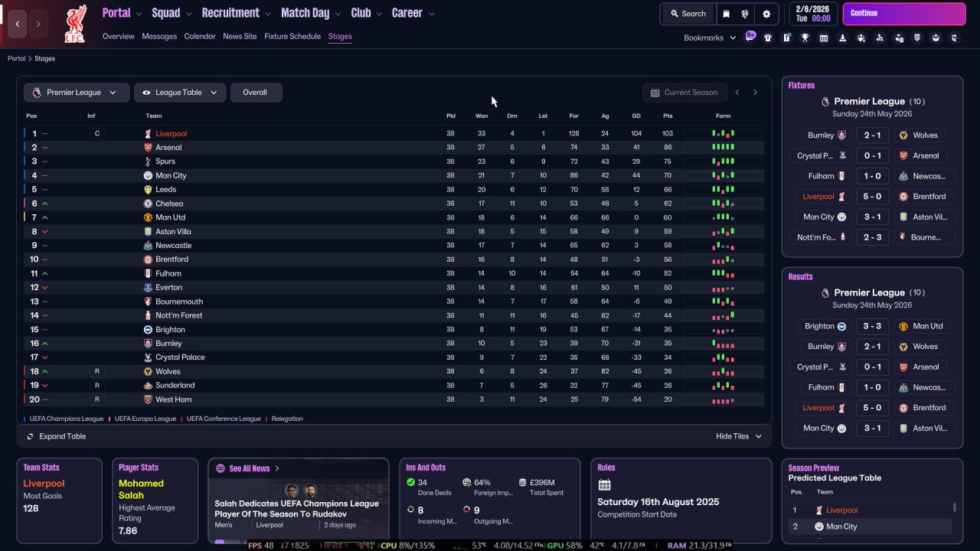Click the shirt icon in bookmarks bar

point(768,37)
